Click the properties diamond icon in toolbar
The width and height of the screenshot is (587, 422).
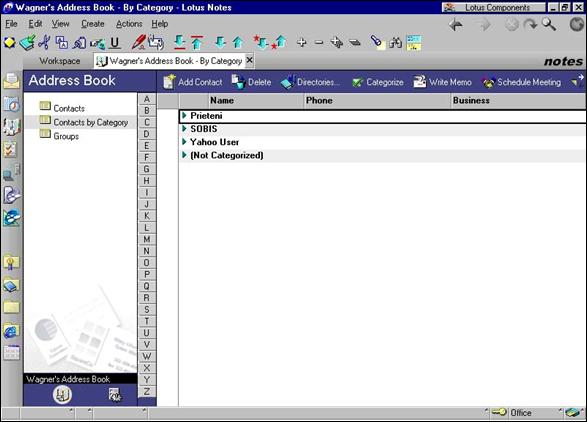point(9,43)
